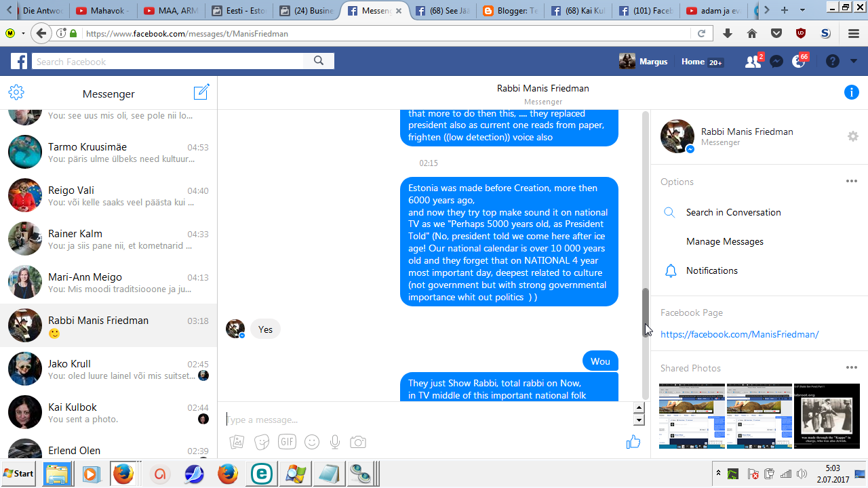Choose a sticker to send
868x488 pixels.
[x=262, y=442]
